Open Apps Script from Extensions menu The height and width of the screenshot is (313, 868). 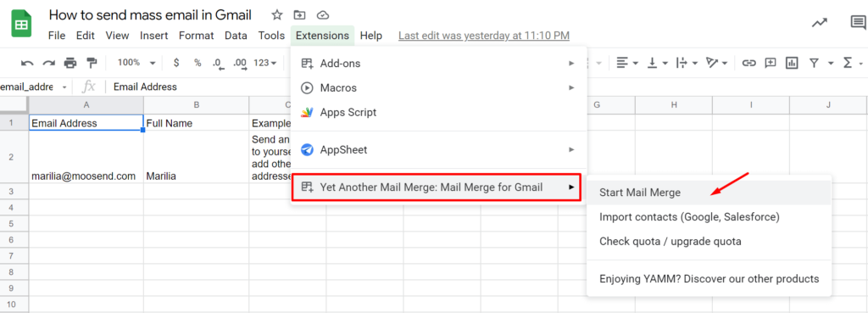tap(438, 113)
